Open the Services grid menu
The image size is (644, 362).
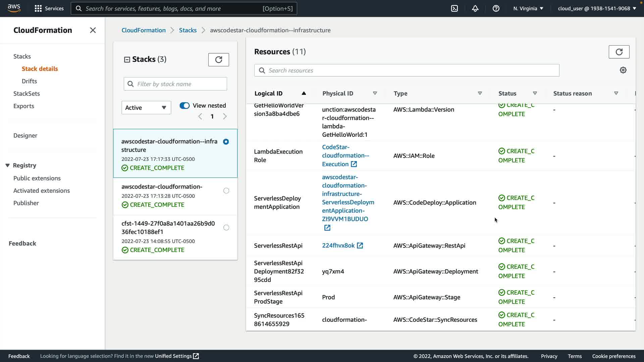(38, 8)
